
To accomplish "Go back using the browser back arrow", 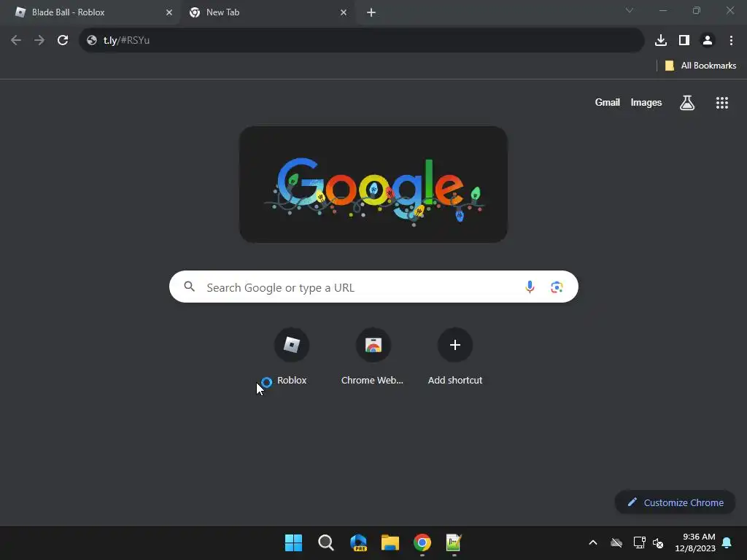I will point(16,40).
